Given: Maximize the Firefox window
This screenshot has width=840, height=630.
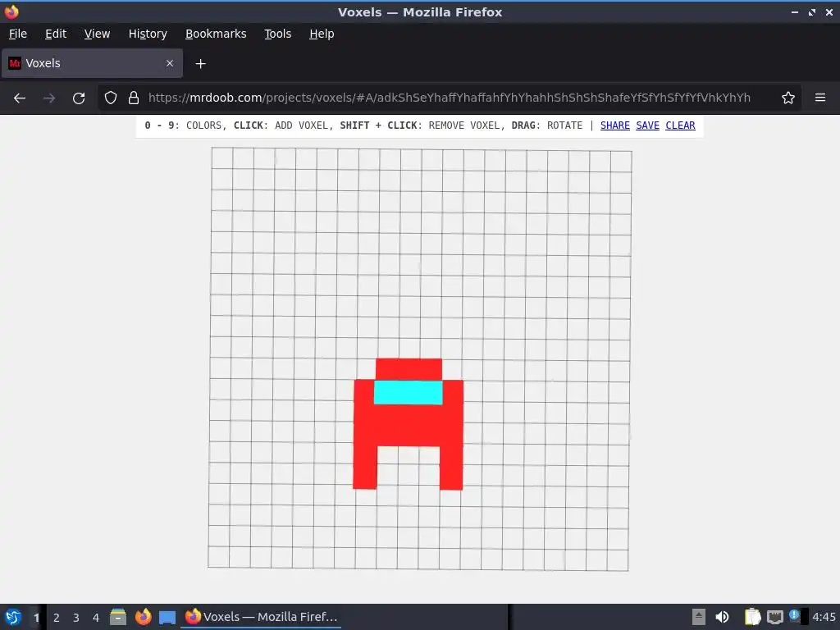Looking at the screenshot, I should pos(812,12).
